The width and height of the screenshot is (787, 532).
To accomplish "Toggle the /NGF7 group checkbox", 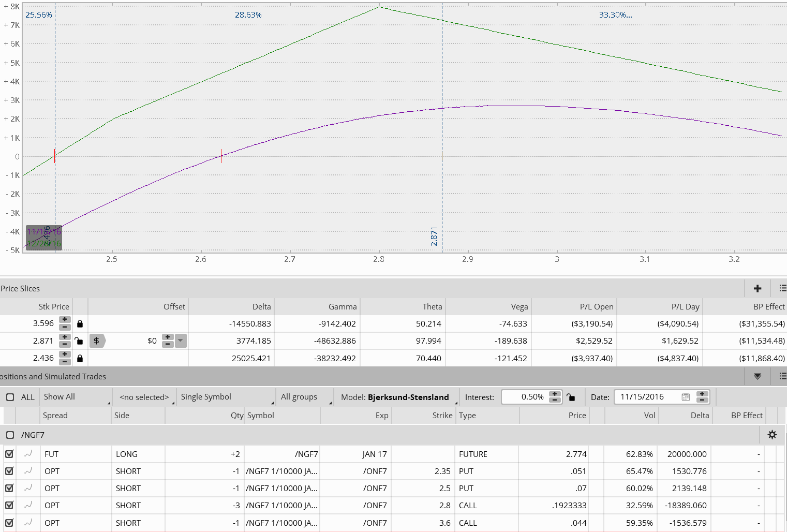I will (10, 435).
